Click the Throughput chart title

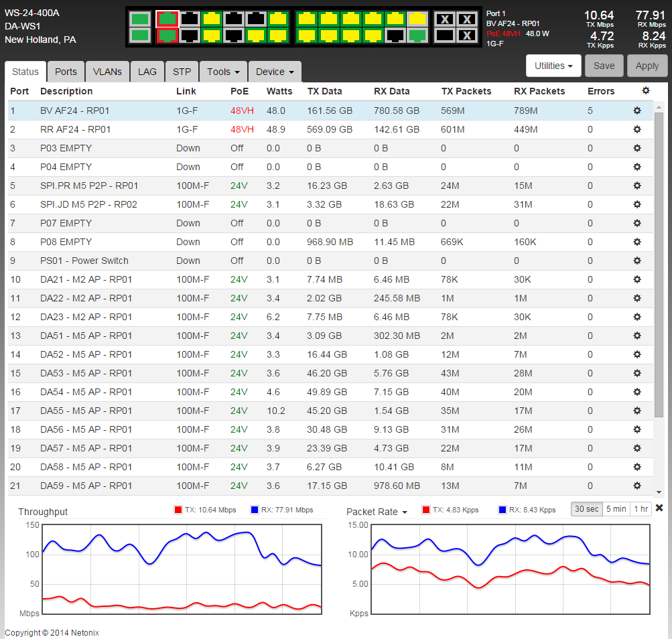coord(43,512)
